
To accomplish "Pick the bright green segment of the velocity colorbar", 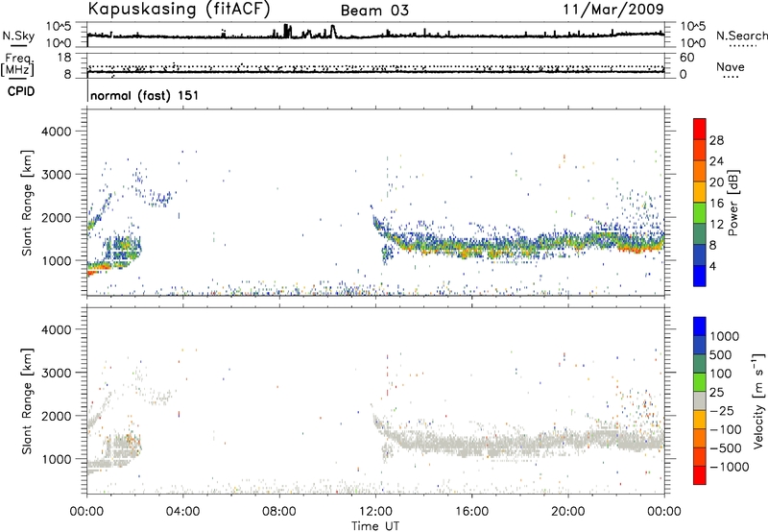I will [x=700, y=382].
